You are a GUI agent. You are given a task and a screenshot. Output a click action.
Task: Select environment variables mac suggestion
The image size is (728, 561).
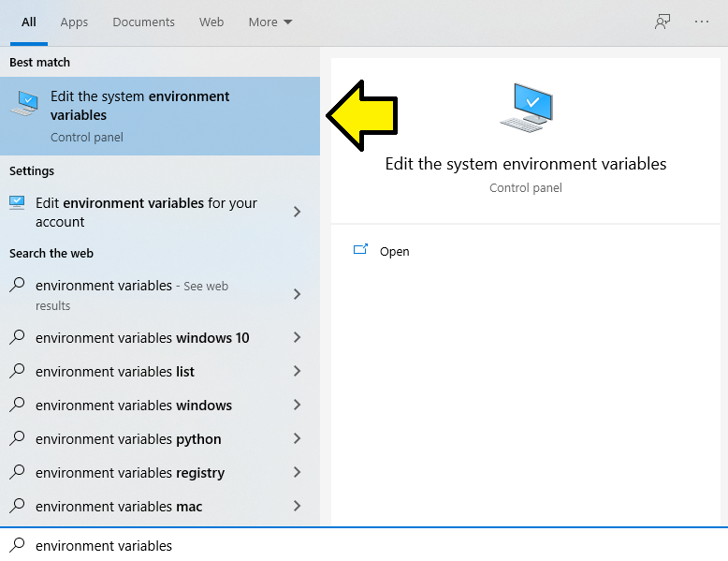point(160,506)
